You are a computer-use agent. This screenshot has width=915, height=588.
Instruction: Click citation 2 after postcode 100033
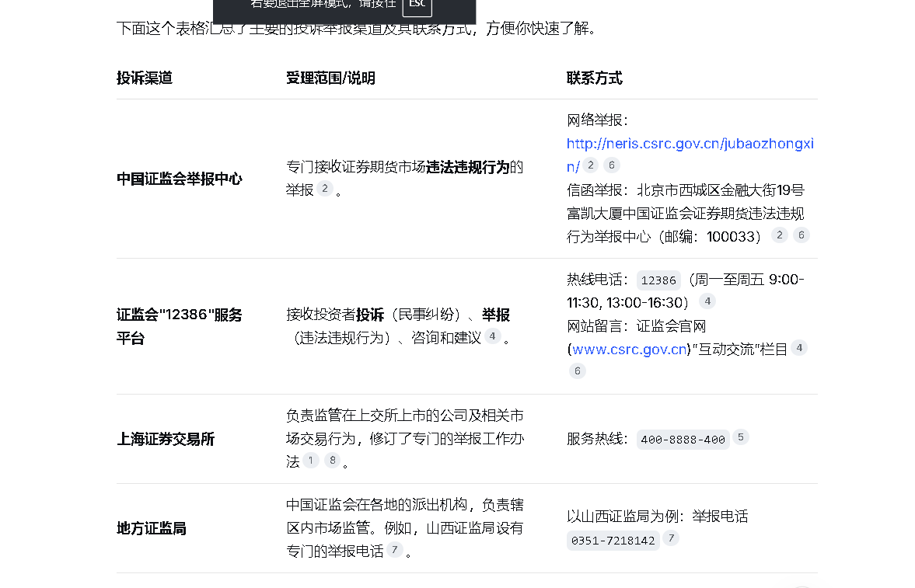click(x=780, y=235)
